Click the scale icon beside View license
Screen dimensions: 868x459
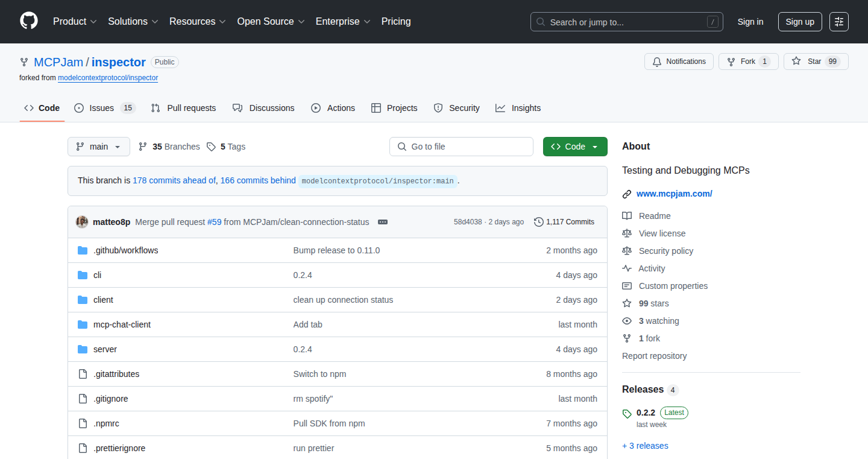pyautogui.click(x=627, y=233)
